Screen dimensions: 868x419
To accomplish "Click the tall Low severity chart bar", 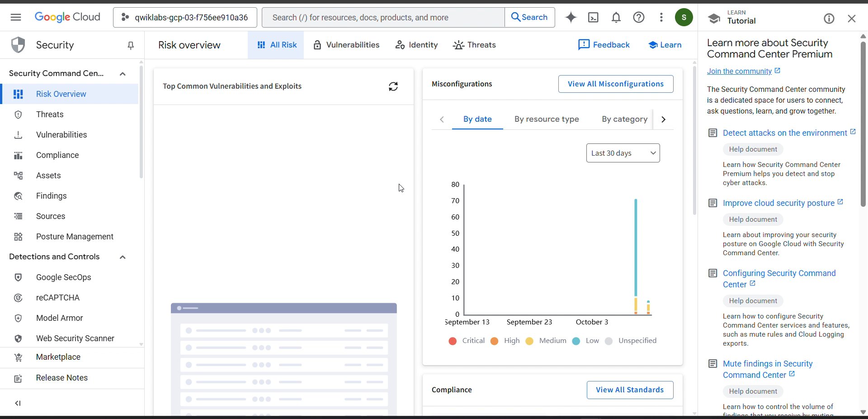I will click(636, 248).
